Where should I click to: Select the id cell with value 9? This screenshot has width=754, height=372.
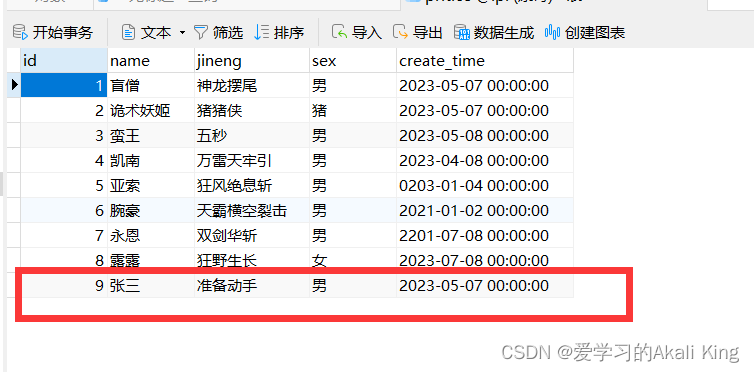pos(64,285)
